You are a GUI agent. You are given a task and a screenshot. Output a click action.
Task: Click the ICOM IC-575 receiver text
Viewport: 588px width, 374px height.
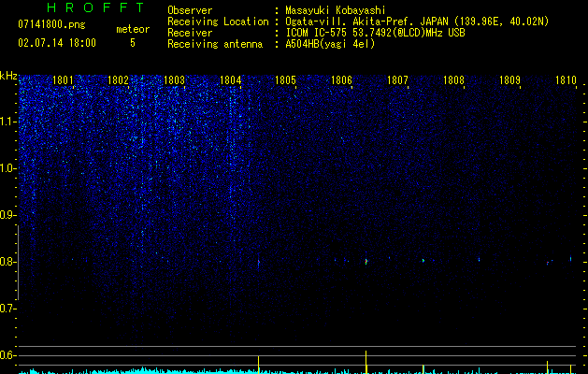tap(375, 33)
